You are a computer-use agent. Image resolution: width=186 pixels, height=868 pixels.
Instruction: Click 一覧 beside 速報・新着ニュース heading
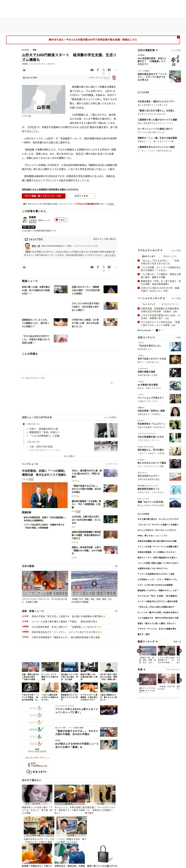coord(115,611)
